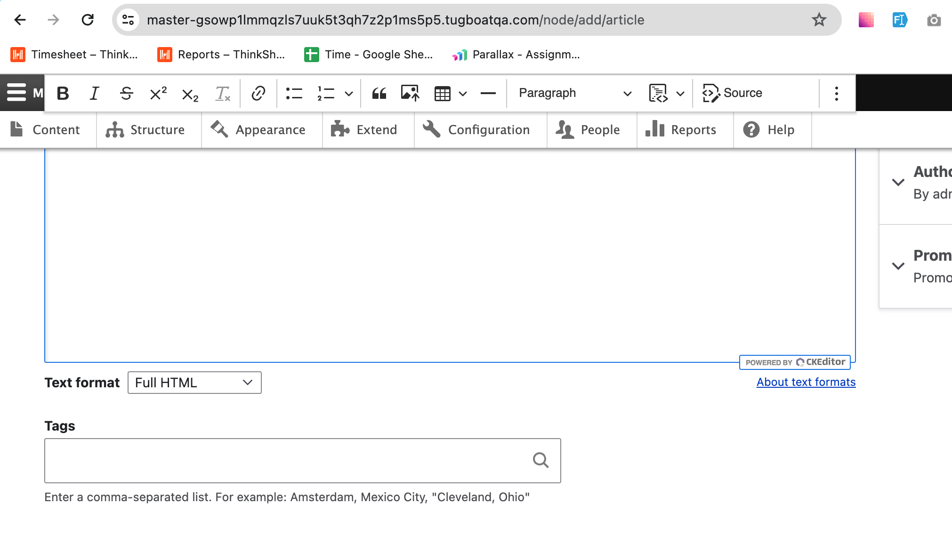Insert a block quote

[379, 93]
